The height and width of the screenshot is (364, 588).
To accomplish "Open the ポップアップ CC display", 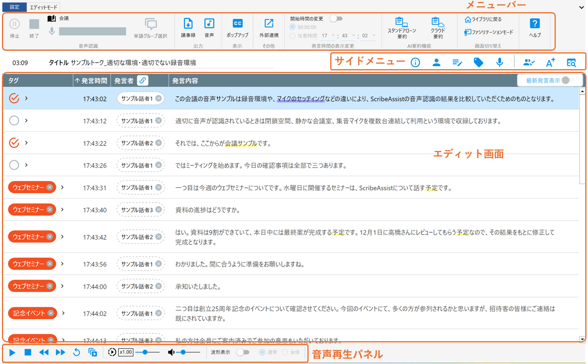I will (x=237, y=24).
